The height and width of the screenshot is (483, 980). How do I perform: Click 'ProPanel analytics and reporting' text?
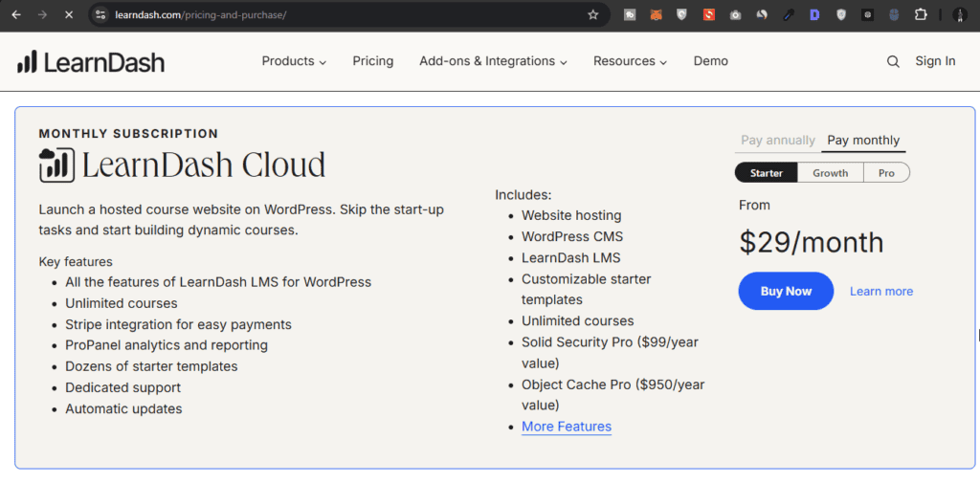tap(167, 345)
